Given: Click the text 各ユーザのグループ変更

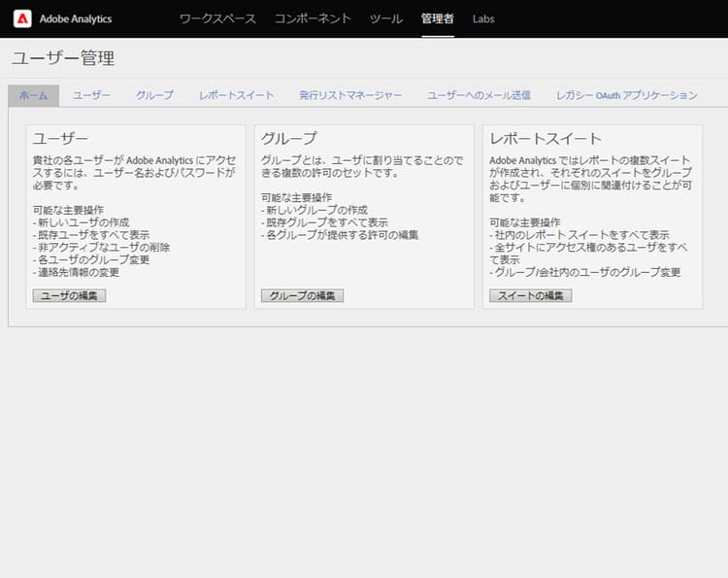Looking at the screenshot, I should pyautogui.click(x=94, y=259).
